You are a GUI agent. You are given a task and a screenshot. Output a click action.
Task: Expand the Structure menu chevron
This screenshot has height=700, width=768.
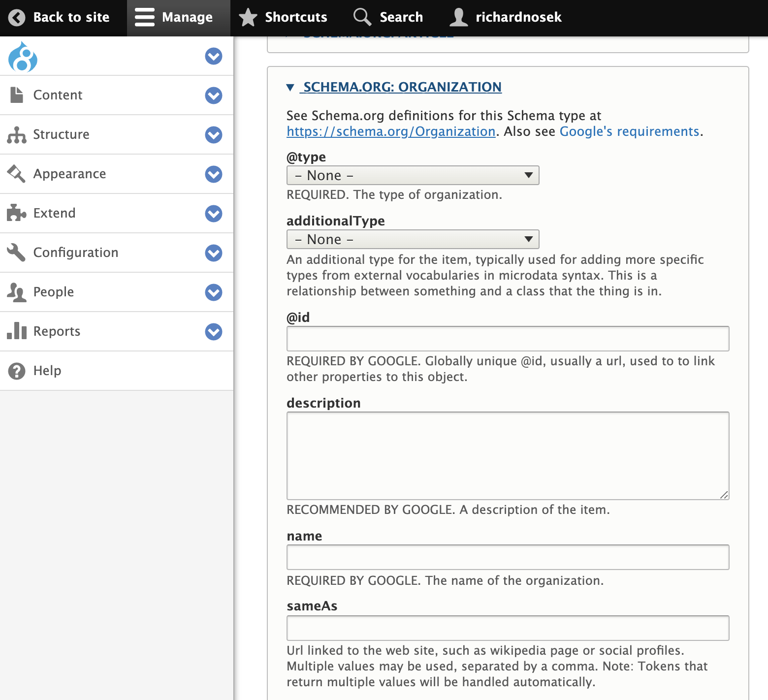click(x=214, y=135)
